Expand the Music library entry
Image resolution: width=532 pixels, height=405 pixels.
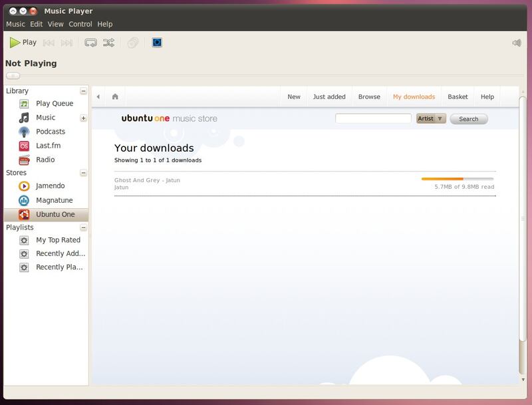point(83,118)
